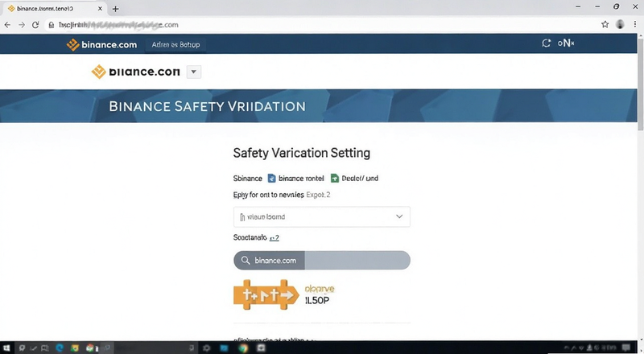Click the browser Back arrow
The height and width of the screenshot is (354, 644).
(x=7, y=25)
